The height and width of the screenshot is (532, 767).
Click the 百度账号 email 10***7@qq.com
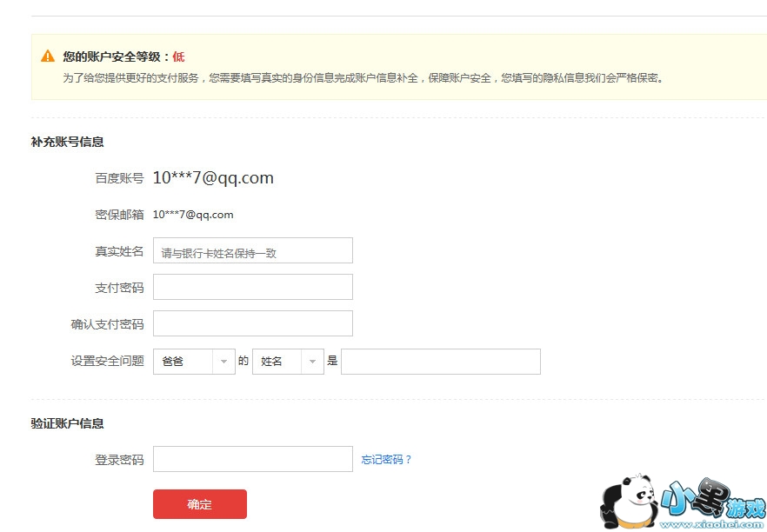(213, 177)
